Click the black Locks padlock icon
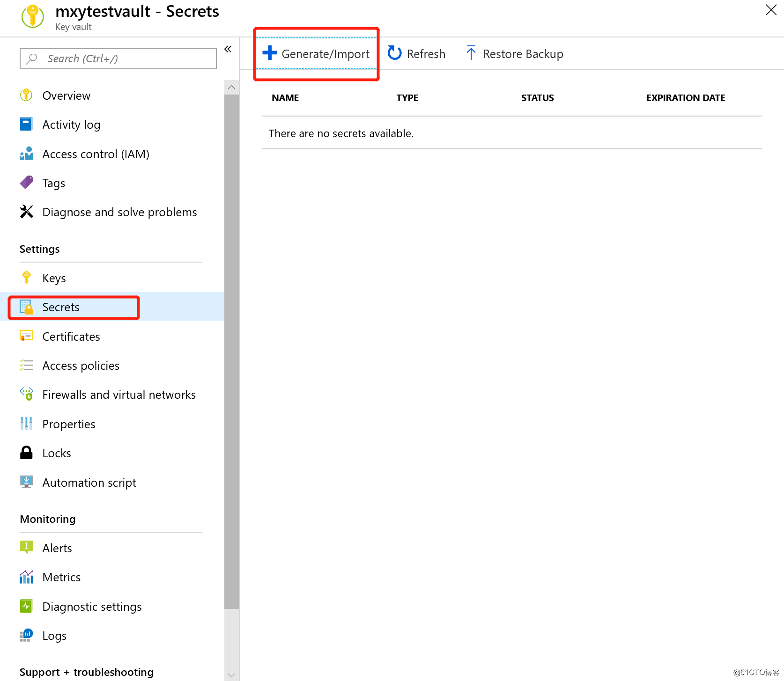The width and height of the screenshot is (784, 681). (26, 453)
